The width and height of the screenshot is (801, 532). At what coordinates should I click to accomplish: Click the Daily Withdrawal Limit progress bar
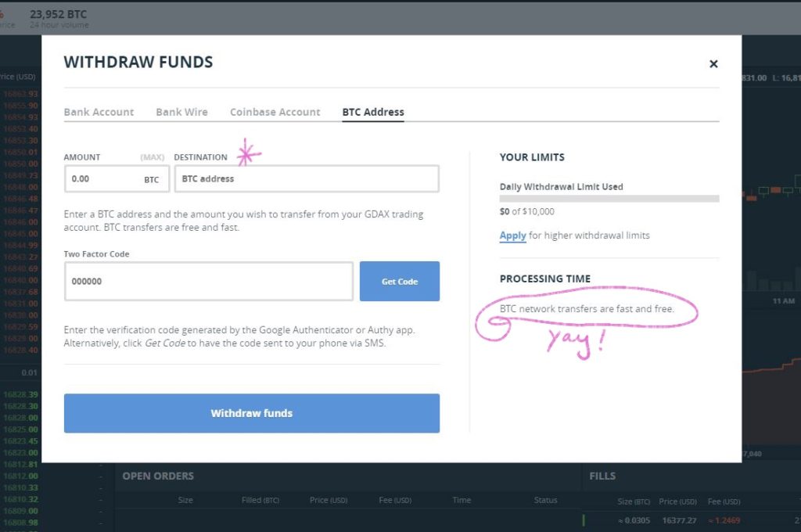(x=609, y=196)
